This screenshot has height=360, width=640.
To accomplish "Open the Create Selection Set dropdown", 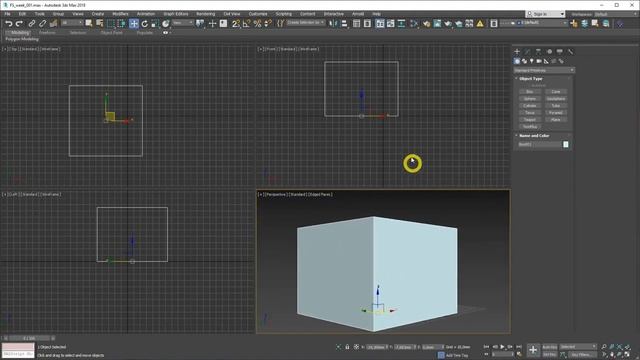I will [306, 23].
